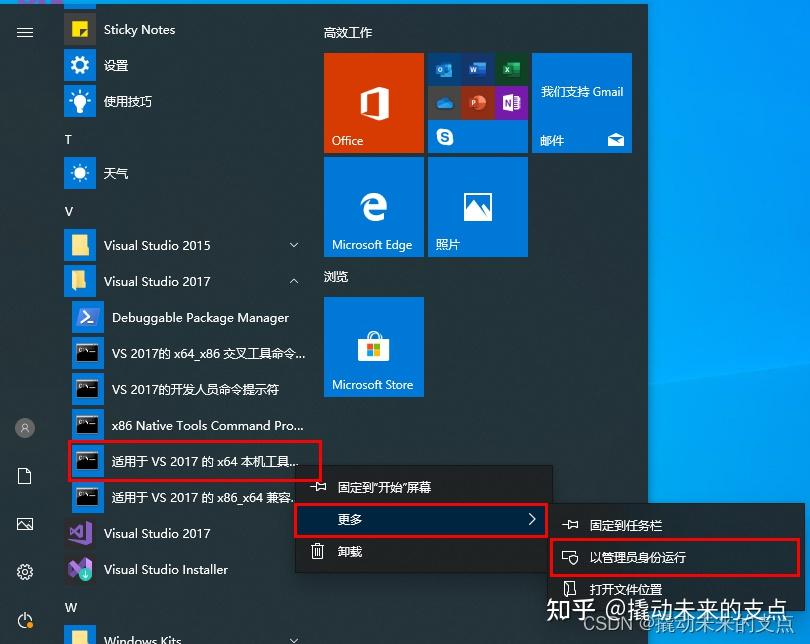
Task: Launch Visual Studio 2017
Action: tap(152, 533)
